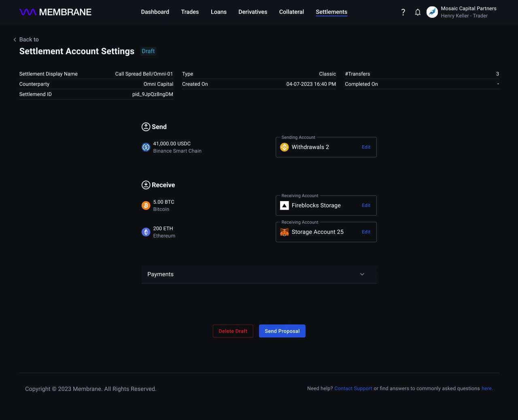The height and width of the screenshot is (420, 518).
Task: Edit the Withdrawals 2 sending account
Action: tap(366, 147)
